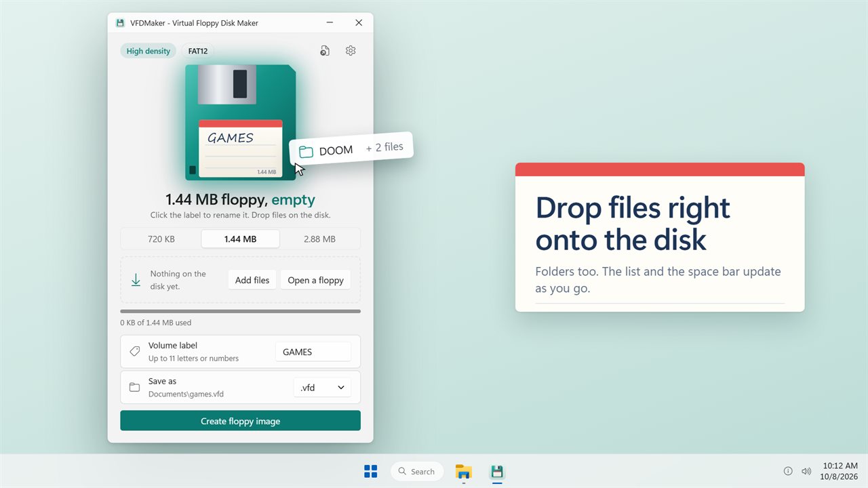
Task: Click the Documents\games.vfd save path
Action: pyautogui.click(x=186, y=394)
